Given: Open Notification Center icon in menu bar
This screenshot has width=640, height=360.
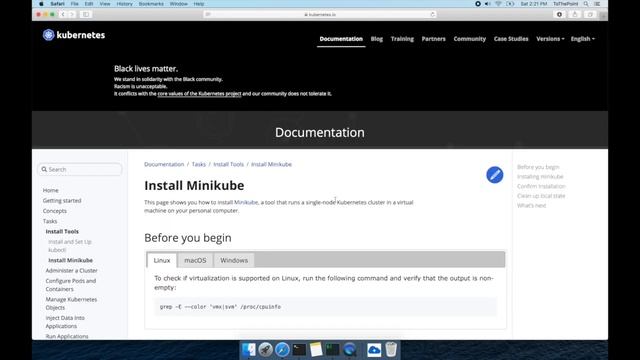Looking at the screenshot, I should click(x=597, y=4).
